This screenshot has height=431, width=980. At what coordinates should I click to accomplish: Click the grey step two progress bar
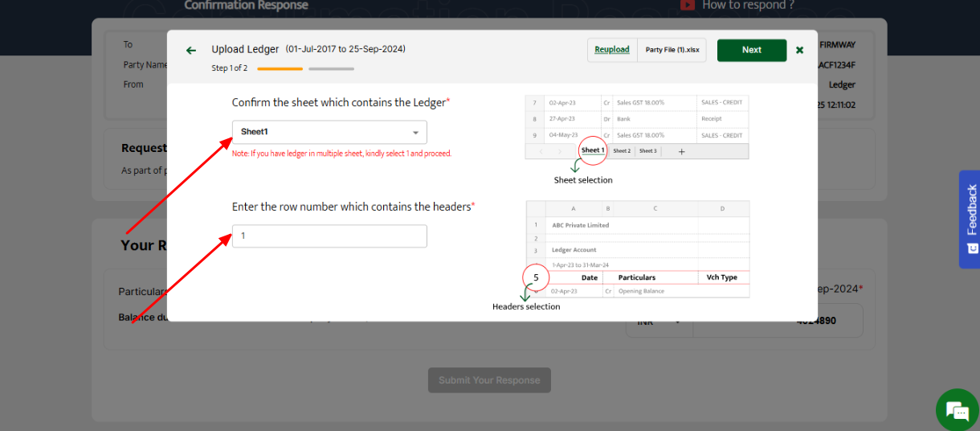click(331, 69)
